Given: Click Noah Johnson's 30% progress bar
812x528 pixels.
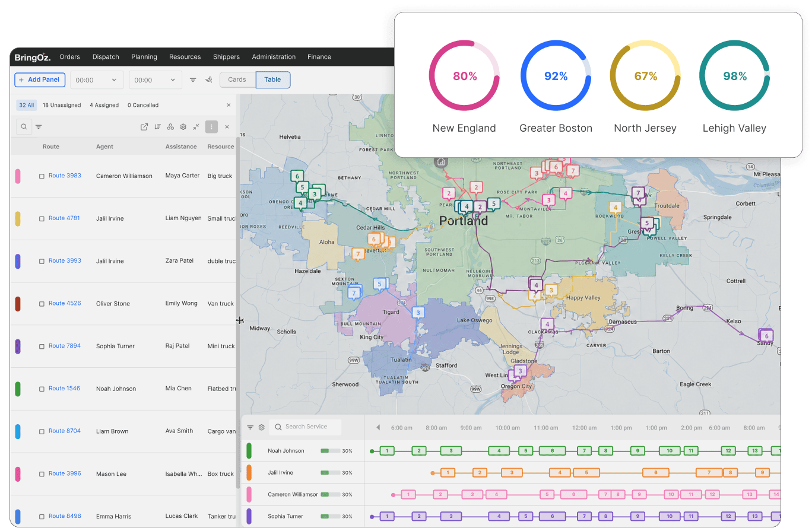Looking at the screenshot, I should click(x=331, y=451).
